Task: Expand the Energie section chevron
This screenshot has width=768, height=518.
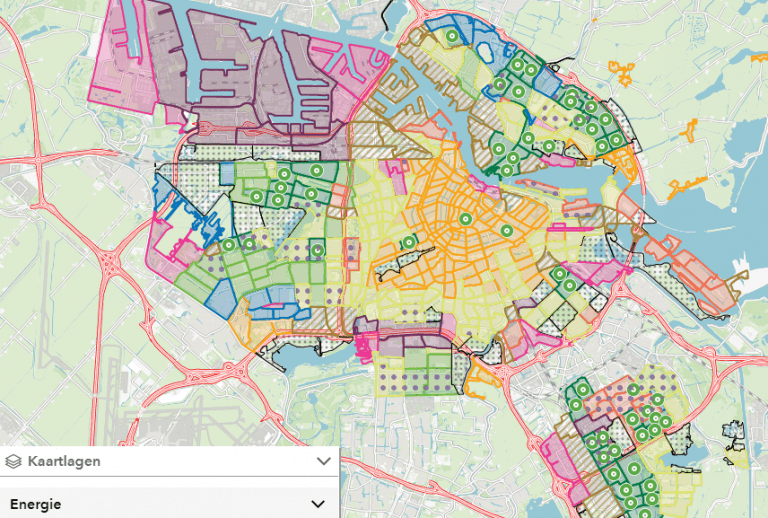Action: (x=318, y=504)
